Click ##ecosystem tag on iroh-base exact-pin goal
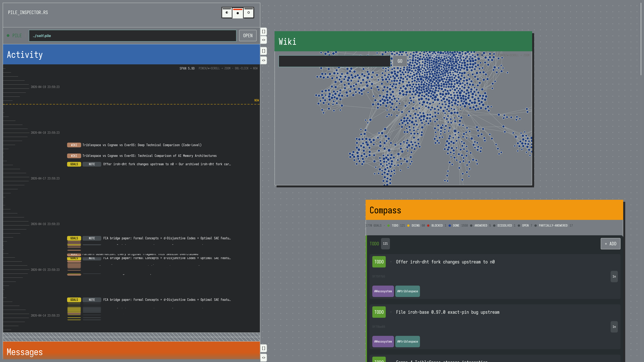The height and width of the screenshot is (362, 644). click(383, 342)
